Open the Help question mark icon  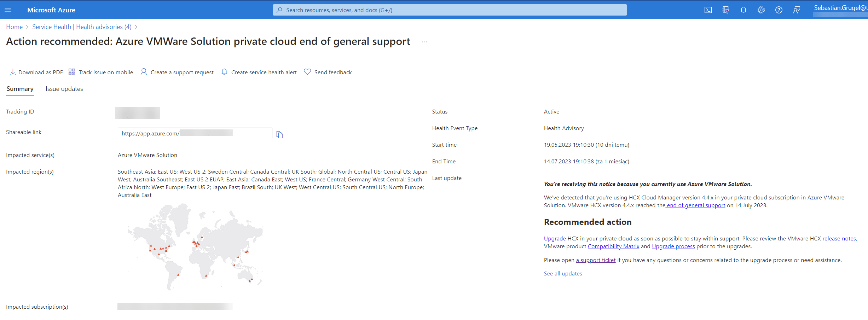[779, 10]
